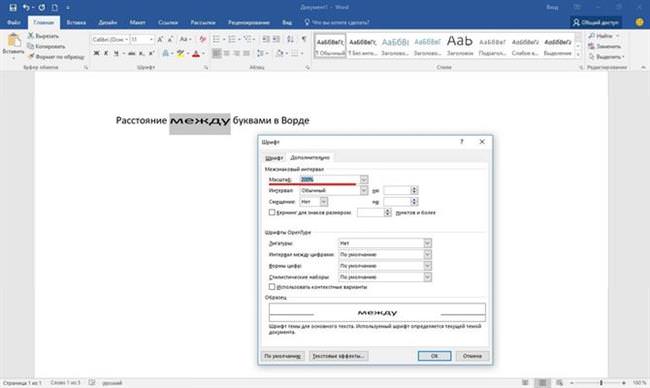Check the use contextual alternates checkbox
Screen dimensions: 650x388
pos(272,286)
